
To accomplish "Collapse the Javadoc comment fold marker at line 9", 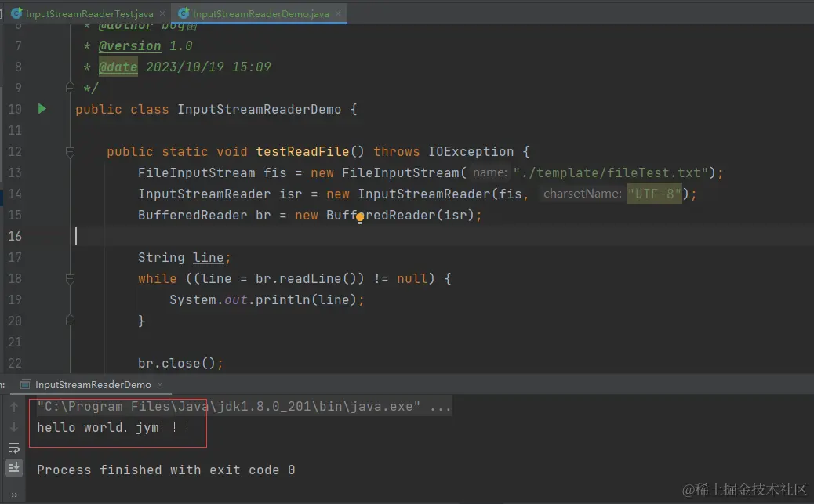I will 70,88.
